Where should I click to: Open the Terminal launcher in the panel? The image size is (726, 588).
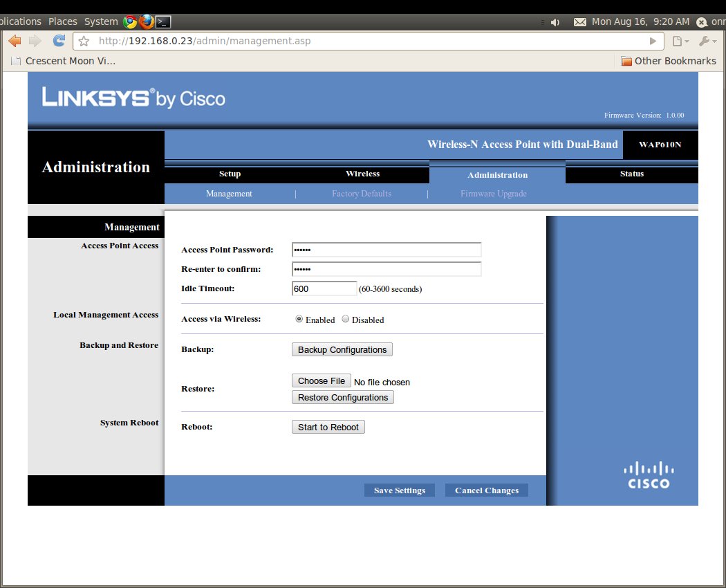pyautogui.click(x=163, y=21)
